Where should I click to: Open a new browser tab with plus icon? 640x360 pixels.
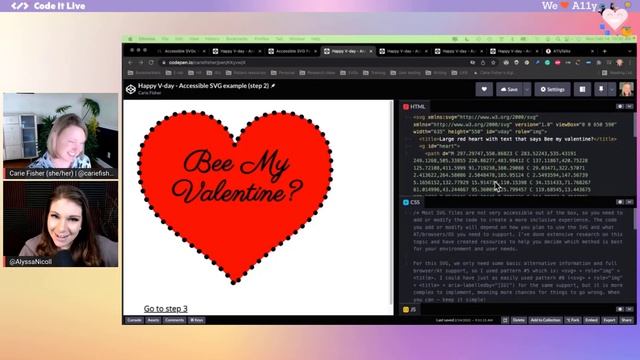604,51
